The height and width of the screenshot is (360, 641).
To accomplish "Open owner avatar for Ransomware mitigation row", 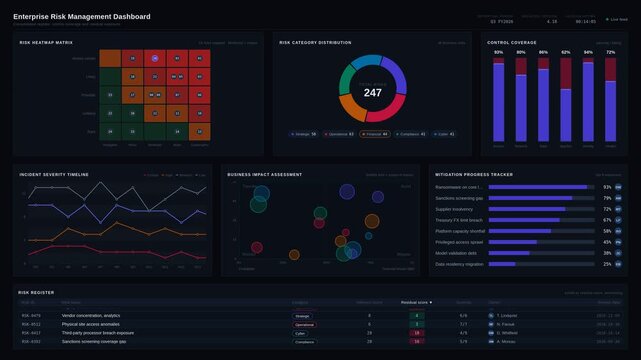I will (x=618, y=187).
